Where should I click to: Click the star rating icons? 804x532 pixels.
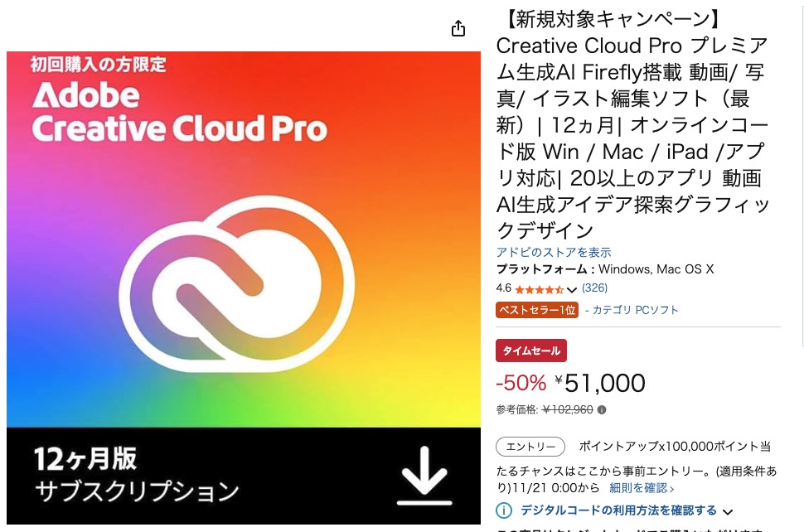(x=540, y=289)
